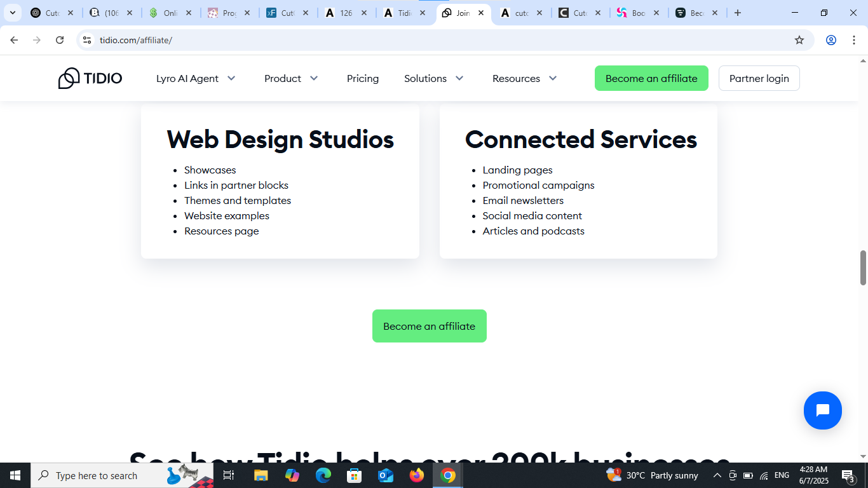Click the 'Web Design Studios' heading

click(x=280, y=139)
